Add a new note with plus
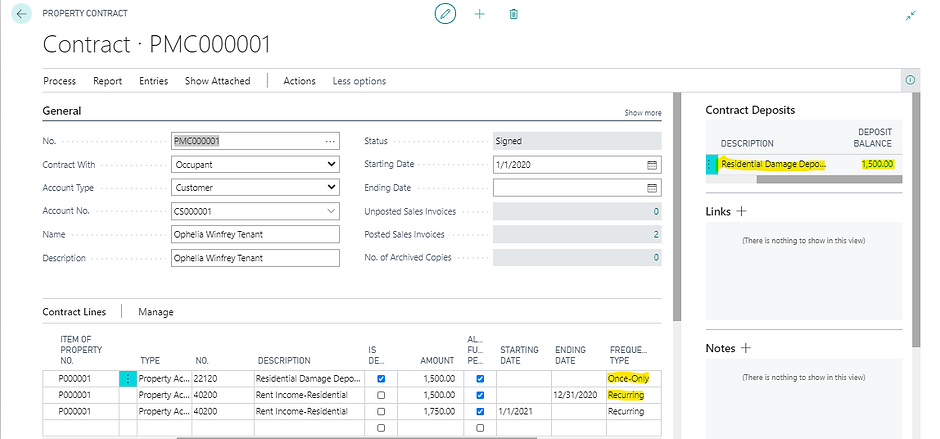The image size is (940, 439). point(746,348)
